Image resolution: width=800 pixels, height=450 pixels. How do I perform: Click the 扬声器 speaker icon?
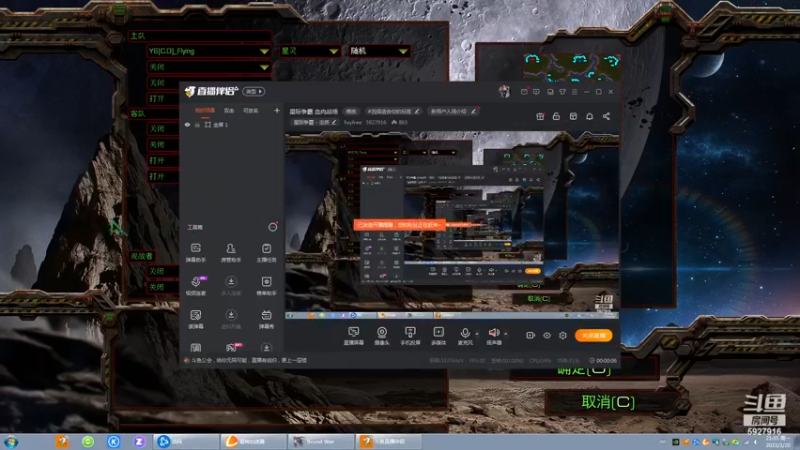pos(493,333)
